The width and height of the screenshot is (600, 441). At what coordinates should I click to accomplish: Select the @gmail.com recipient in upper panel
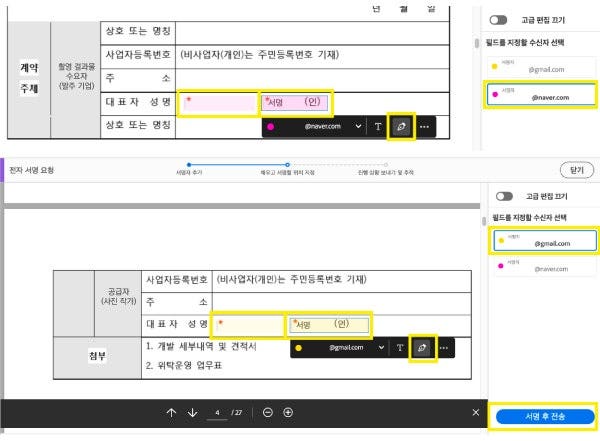pyautogui.click(x=542, y=67)
